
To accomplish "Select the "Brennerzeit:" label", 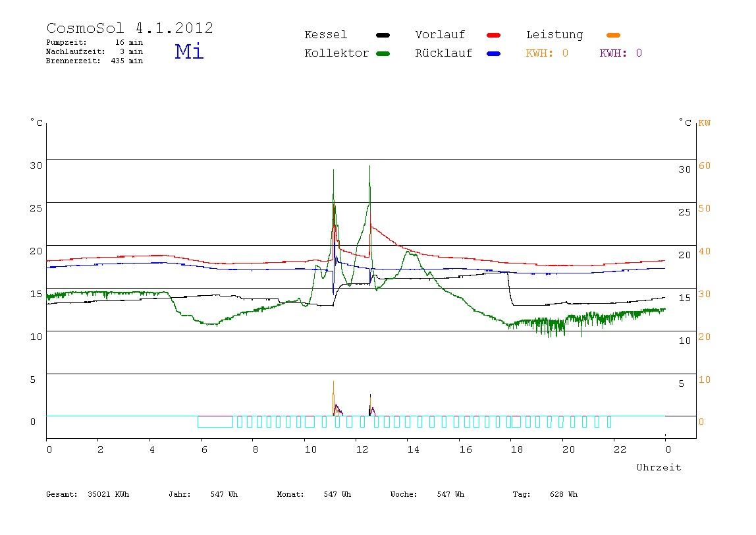I will [73, 61].
